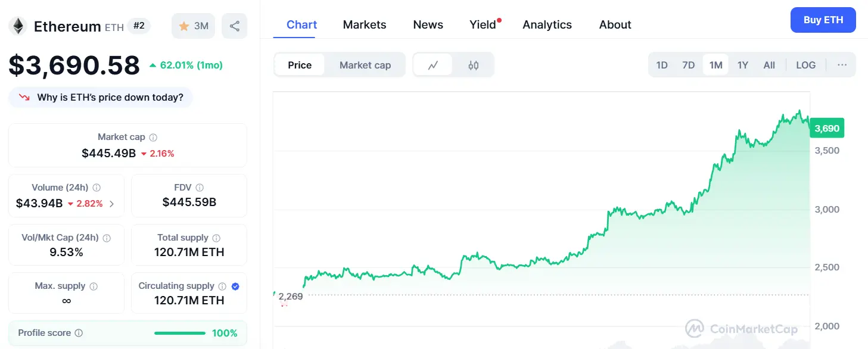The image size is (868, 349).
Task: Click the Ethereum logo icon
Action: point(18,26)
